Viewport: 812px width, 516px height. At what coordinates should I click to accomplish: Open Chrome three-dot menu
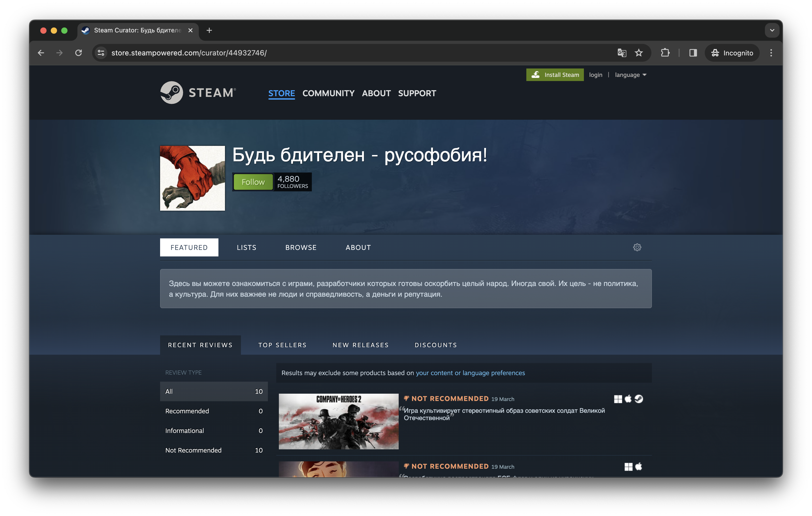click(x=771, y=53)
